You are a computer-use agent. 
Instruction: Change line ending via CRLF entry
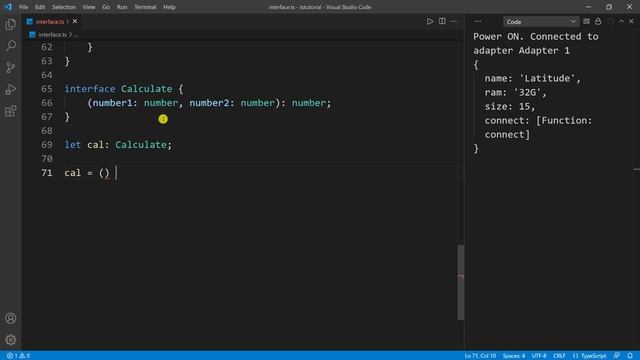pos(559,356)
